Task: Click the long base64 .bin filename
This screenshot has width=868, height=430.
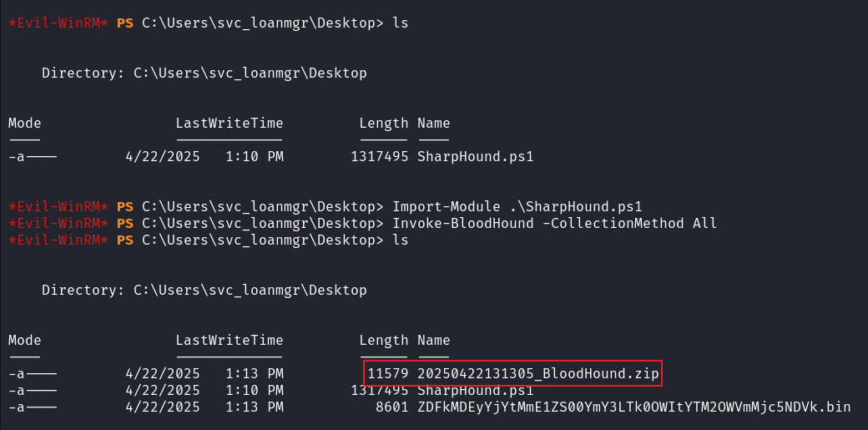Action: click(633, 407)
